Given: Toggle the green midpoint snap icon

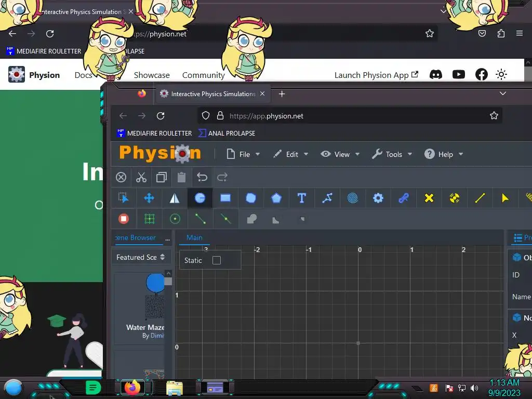Looking at the screenshot, I should click(x=225, y=219).
